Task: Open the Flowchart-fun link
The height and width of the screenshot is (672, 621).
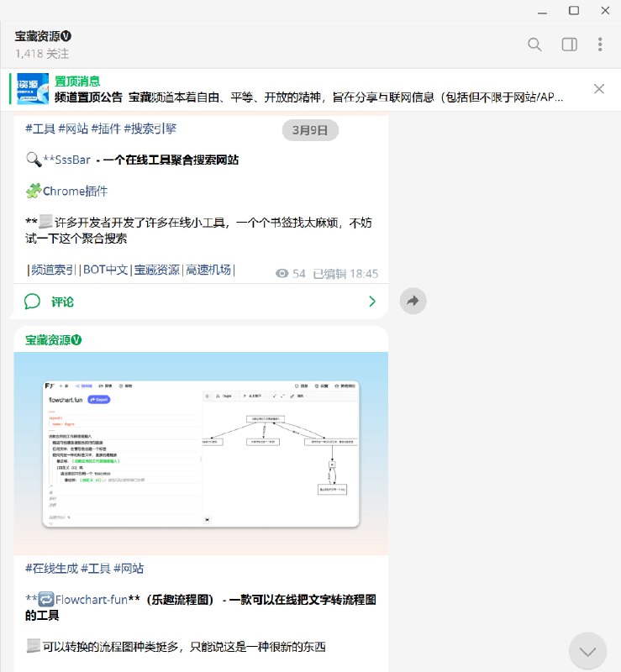Action: tap(92, 600)
